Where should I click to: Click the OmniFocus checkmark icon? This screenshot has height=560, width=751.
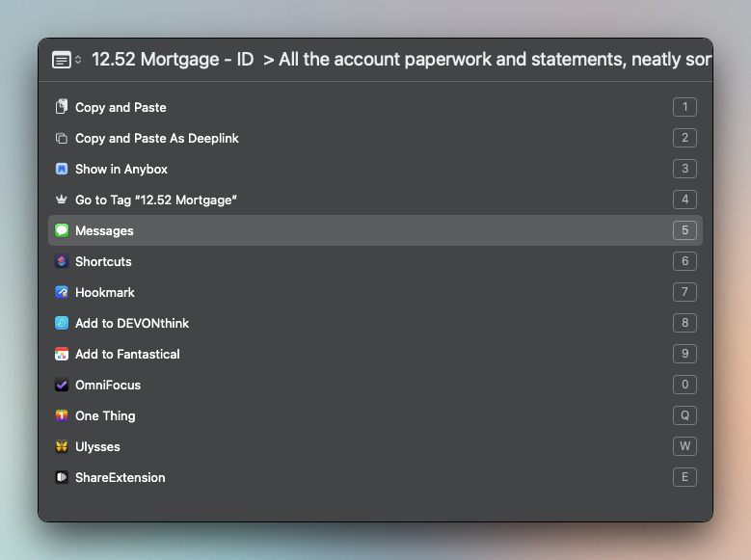[62, 385]
